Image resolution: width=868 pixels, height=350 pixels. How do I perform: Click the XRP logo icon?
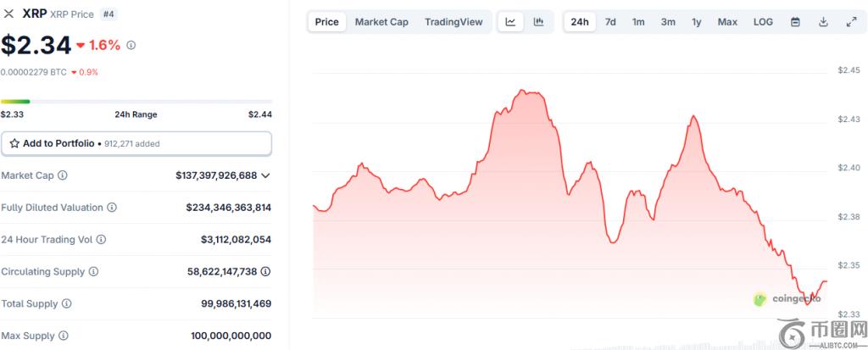9,14
